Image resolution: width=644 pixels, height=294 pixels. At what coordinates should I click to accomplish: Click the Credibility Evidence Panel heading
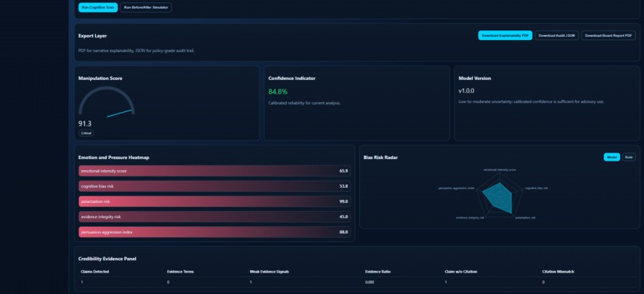[107, 259]
